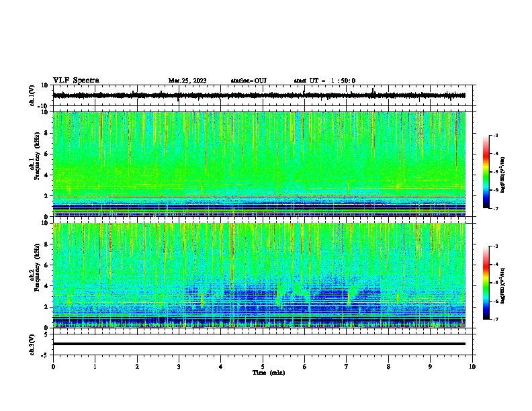Viewport: 532px width, 411px height.
Task: Click the time axis tick label "2"
Action: pos(137,367)
